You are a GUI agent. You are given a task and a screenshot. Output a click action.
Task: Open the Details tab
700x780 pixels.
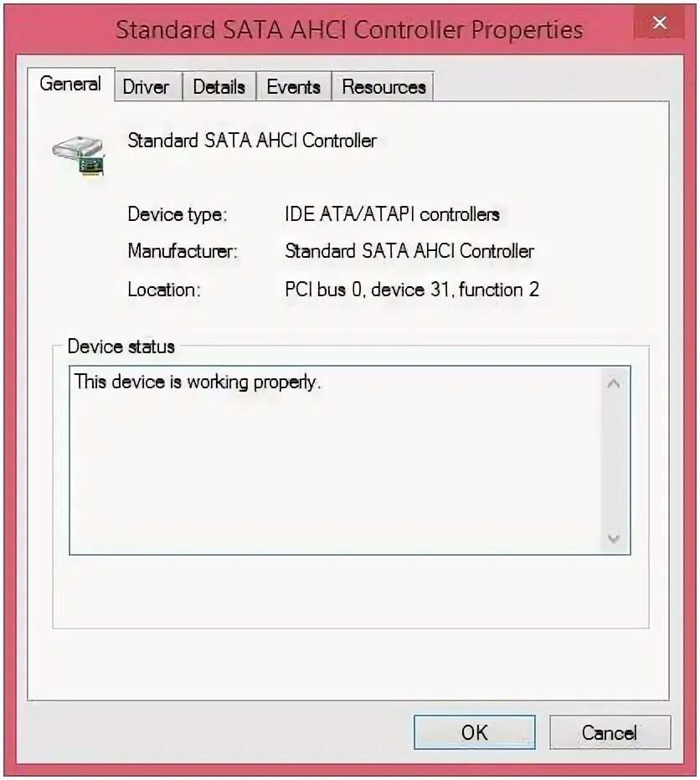coord(219,87)
